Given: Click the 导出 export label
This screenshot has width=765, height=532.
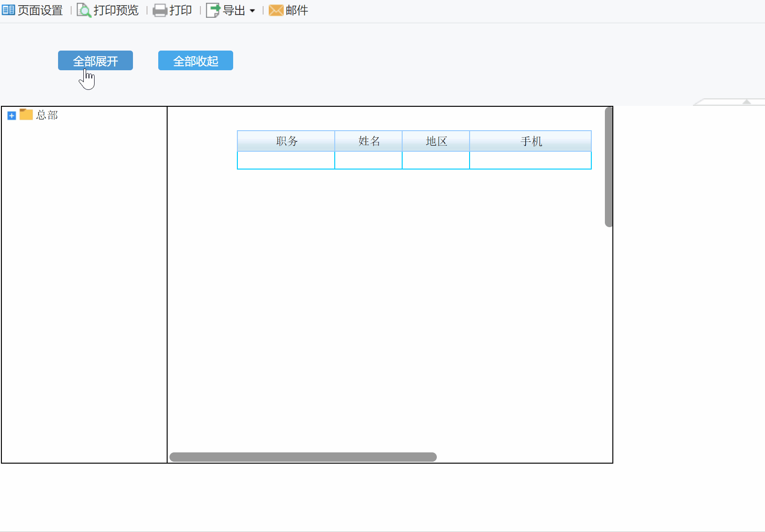Looking at the screenshot, I should coord(234,10).
